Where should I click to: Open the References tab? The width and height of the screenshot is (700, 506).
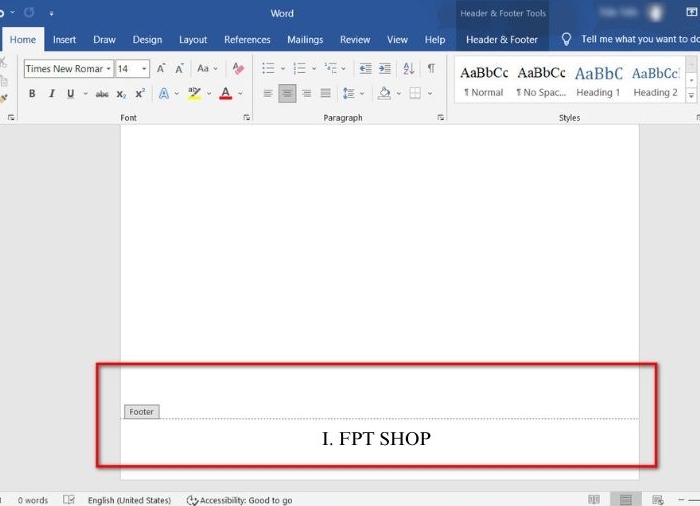(x=247, y=40)
